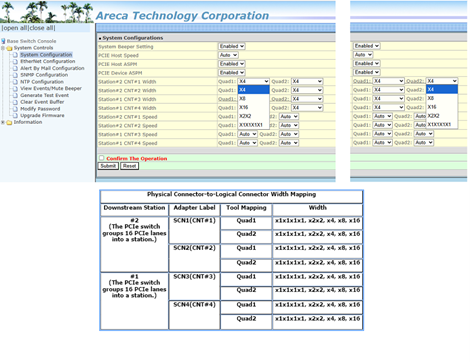Click the Base Switch Console icon
The width and height of the screenshot is (470, 362).
click(x=3, y=41)
